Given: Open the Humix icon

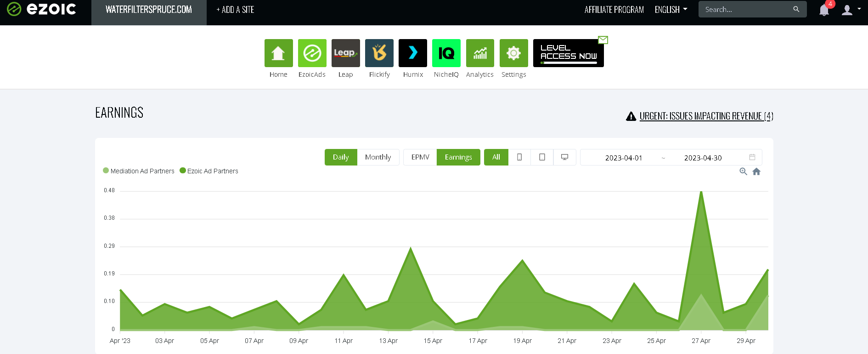Looking at the screenshot, I should click(x=412, y=53).
